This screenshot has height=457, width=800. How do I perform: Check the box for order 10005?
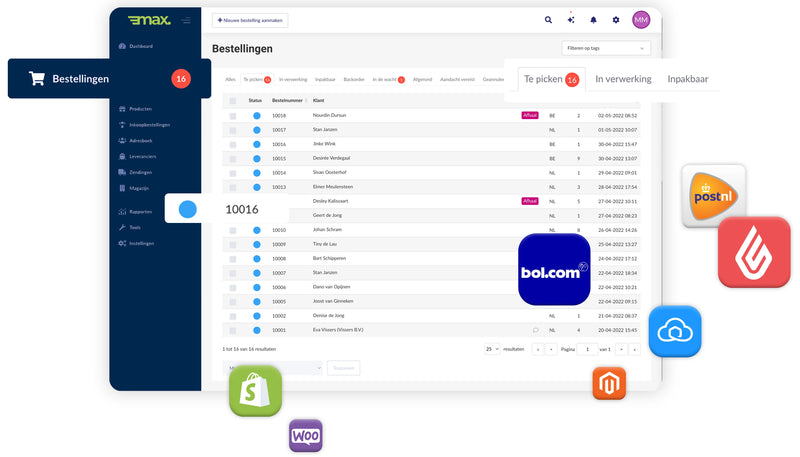(x=233, y=302)
